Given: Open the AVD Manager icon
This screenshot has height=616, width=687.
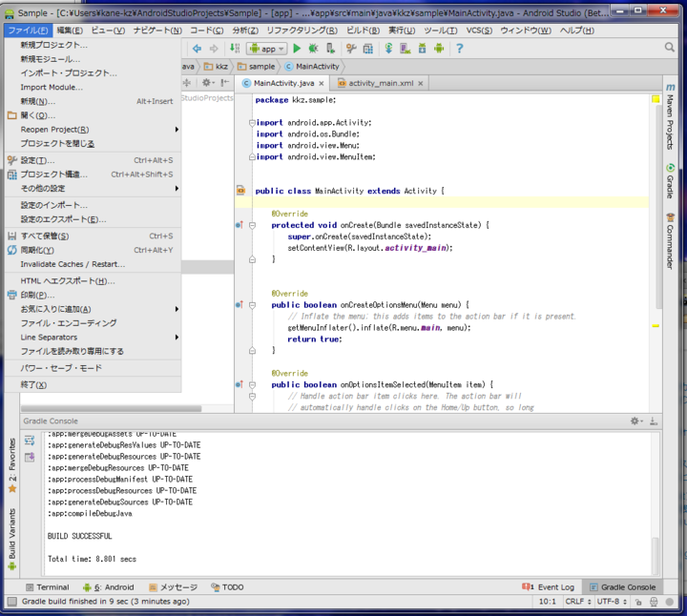Looking at the screenshot, I should (x=406, y=49).
